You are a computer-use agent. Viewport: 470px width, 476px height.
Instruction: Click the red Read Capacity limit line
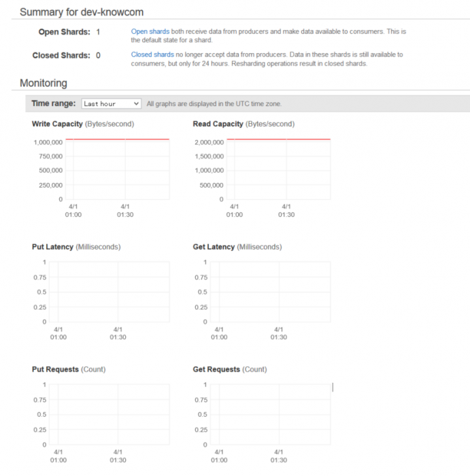[x=278, y=139]
